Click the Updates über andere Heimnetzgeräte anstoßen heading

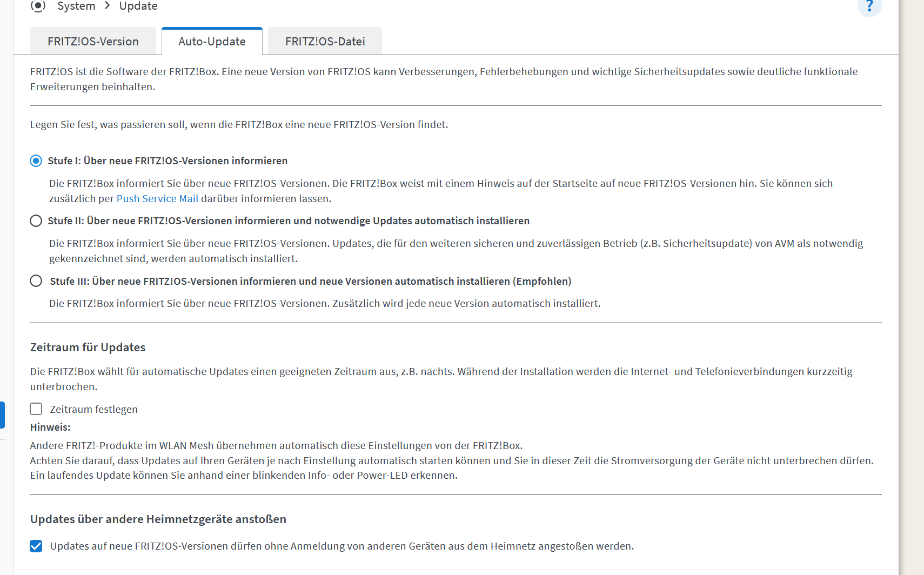click(158, 519)
